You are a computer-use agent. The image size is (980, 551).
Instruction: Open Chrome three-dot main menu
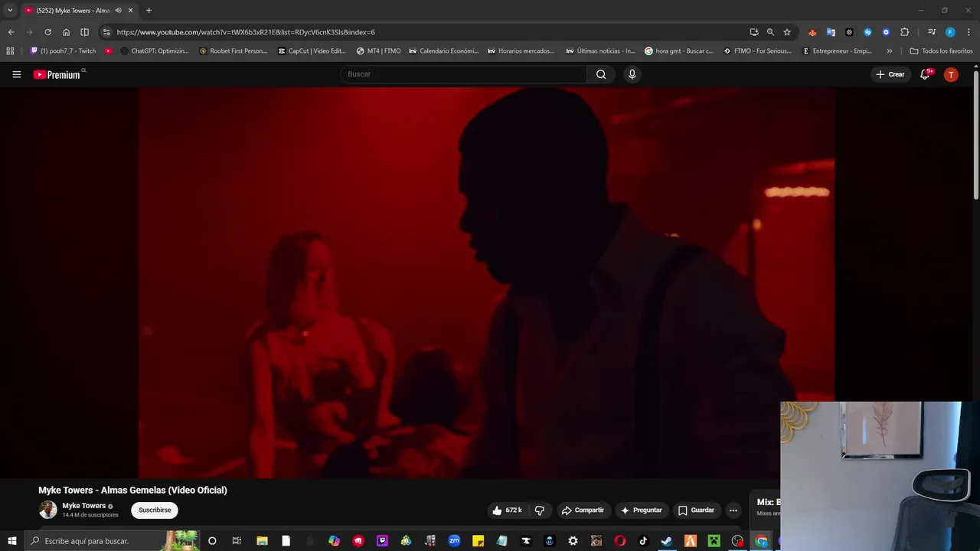click(969, 32)
